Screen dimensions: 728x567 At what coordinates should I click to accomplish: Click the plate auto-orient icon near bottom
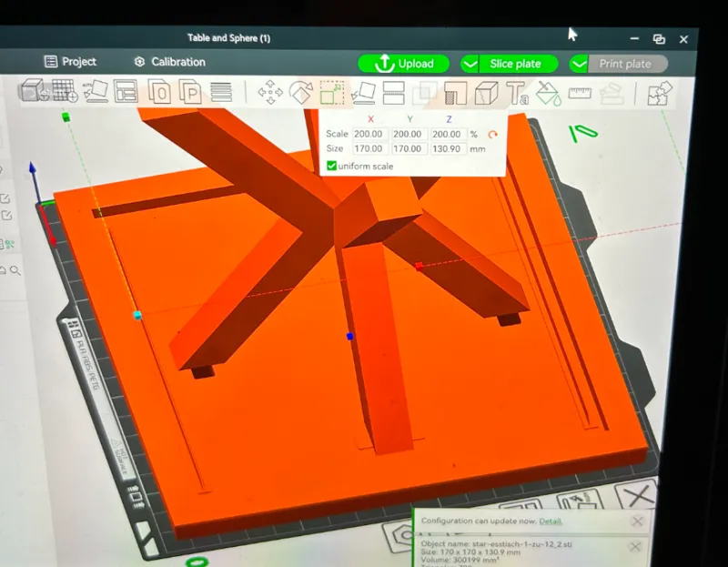click(x=580, y=501)
